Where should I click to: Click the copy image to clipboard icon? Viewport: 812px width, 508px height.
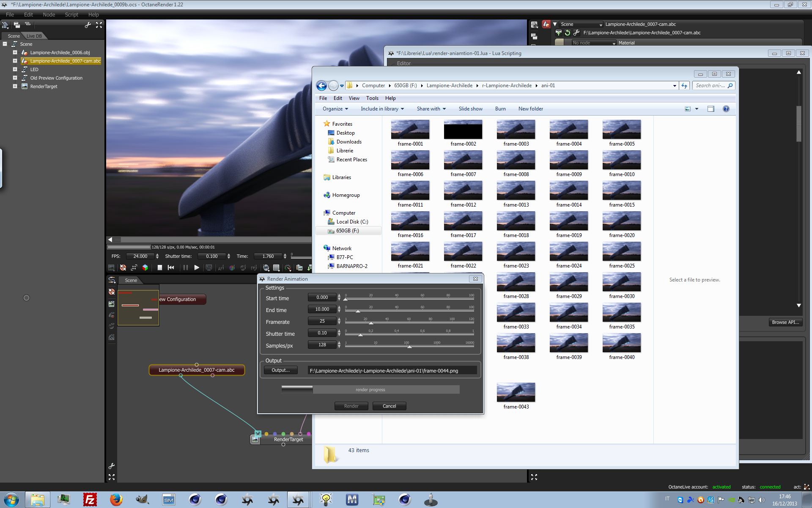(x=299, y=268)
